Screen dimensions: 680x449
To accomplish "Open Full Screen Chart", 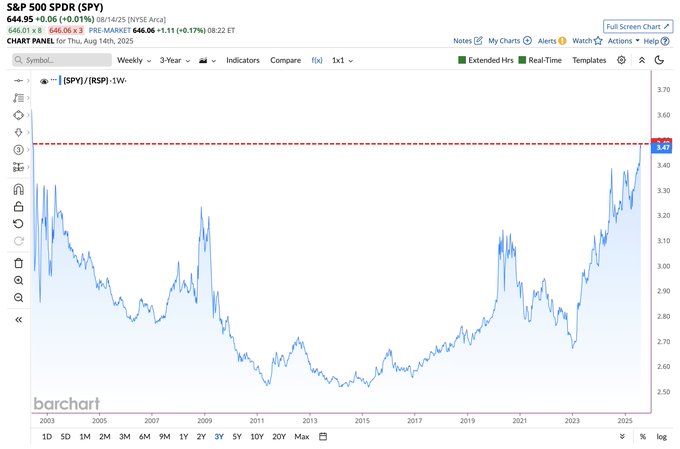I will click(638, 26).
